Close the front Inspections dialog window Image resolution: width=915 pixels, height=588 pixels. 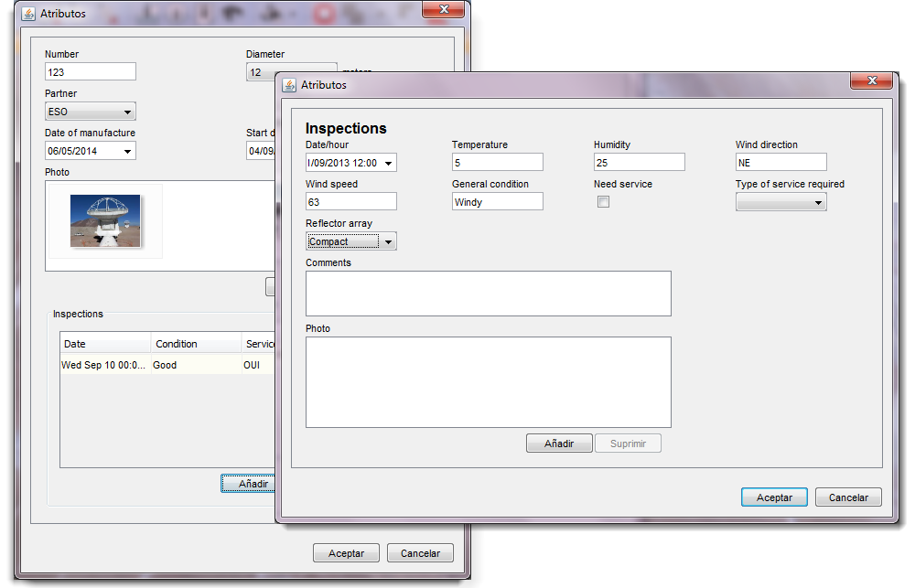[x=870, y=81]
